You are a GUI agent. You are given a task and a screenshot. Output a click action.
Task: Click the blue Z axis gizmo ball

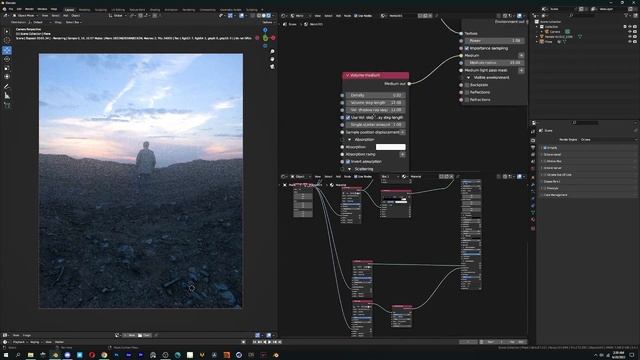tap(265, 30)
